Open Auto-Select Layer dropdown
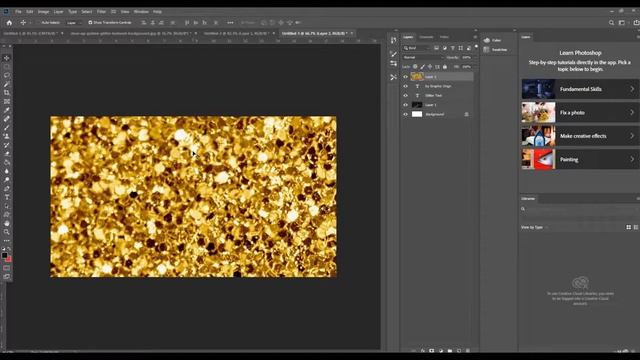The image size is (640, 360). (x=73, y=23)
